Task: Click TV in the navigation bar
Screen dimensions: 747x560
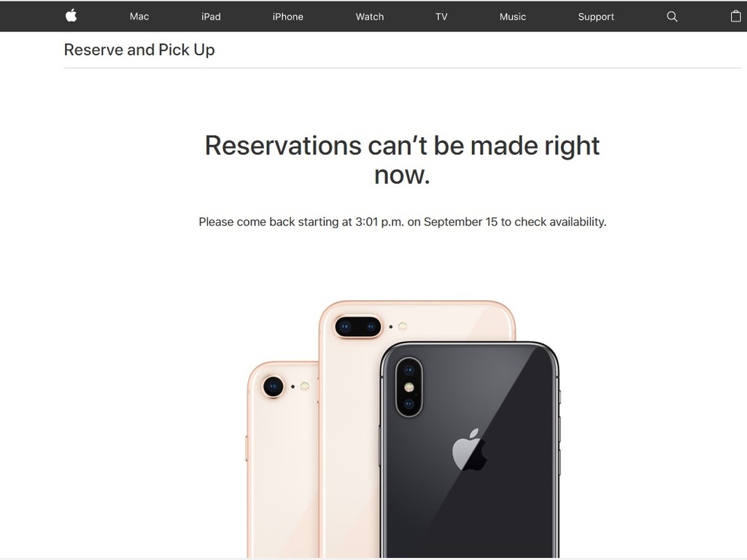Action: click(x=441, y=17)
